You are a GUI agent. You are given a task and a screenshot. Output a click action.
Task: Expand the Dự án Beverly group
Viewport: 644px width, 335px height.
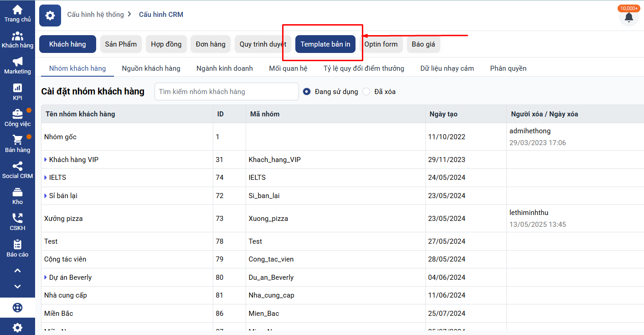tap(46, 277)
